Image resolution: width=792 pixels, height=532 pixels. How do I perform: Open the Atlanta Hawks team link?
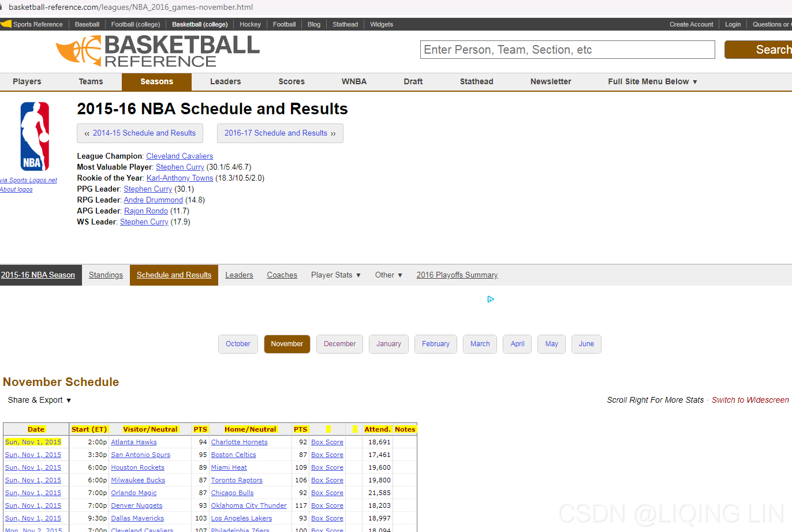coord(134,442)
